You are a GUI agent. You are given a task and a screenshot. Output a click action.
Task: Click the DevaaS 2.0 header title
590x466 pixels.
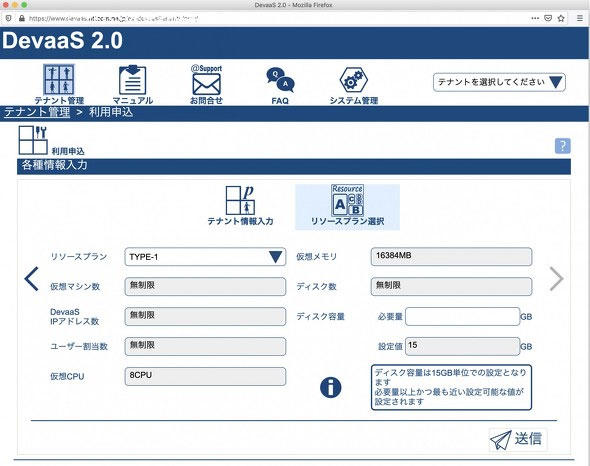[x=62, y=40]
